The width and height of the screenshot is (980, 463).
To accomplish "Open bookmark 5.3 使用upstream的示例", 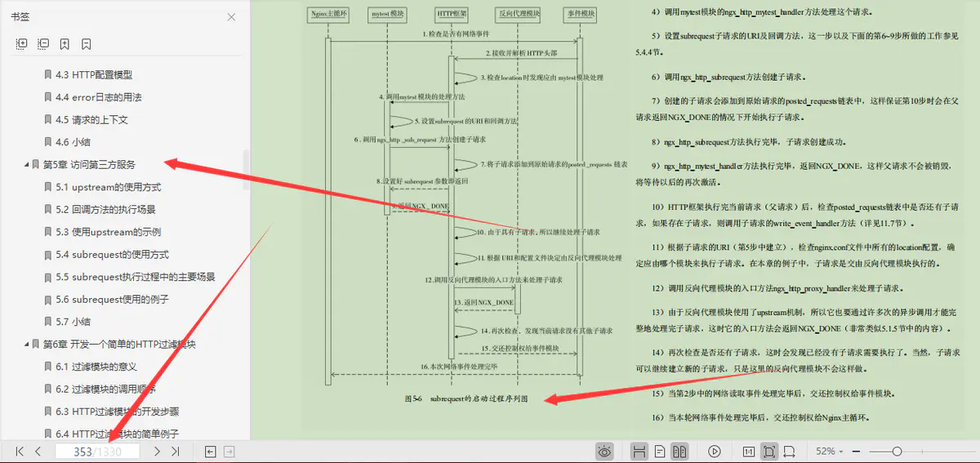I will (109, 232).
